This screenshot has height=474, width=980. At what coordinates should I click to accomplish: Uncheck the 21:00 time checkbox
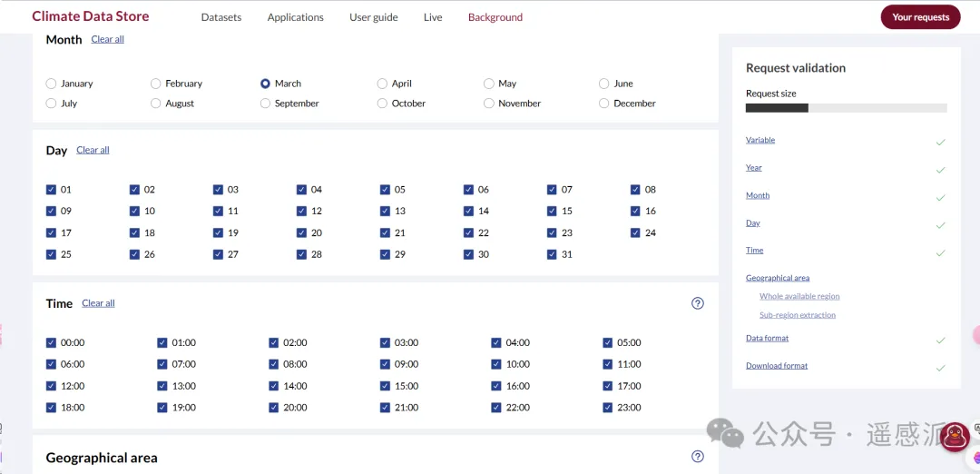tap(385, 408)
